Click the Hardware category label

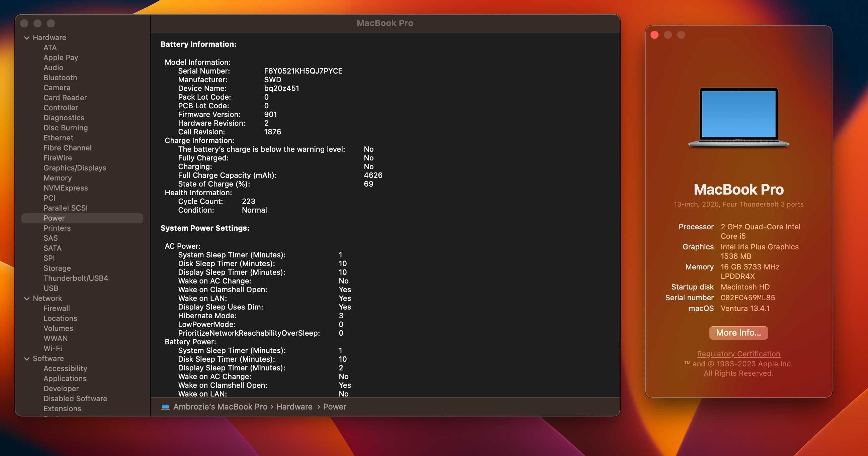coord(50,38)
